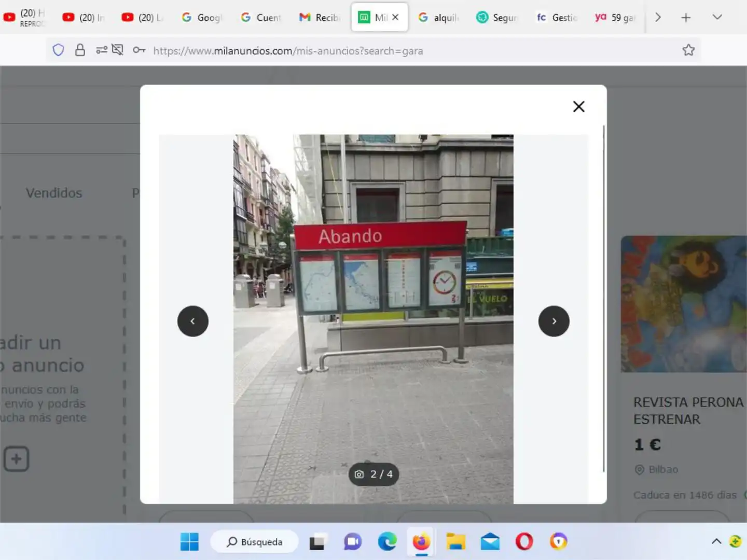This screenshot has height=560, width=747.
Task: Switch to the alquil Google tab
Action: click(x=439, y=18)
